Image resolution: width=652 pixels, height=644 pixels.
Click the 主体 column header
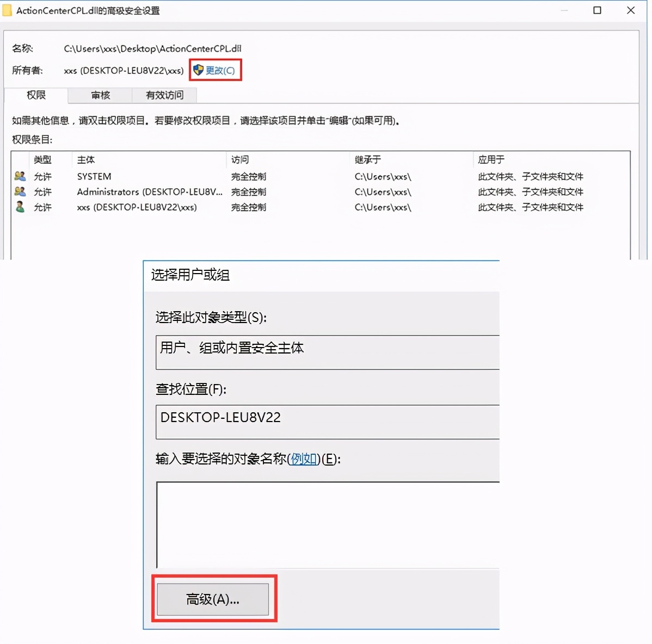[x=85, y=159]
